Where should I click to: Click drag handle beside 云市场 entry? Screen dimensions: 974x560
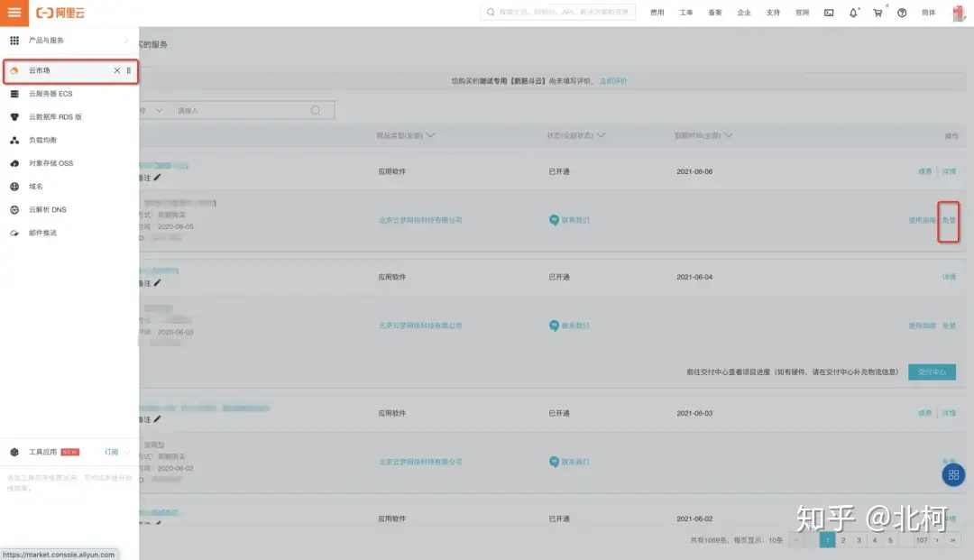coord(129,70)
